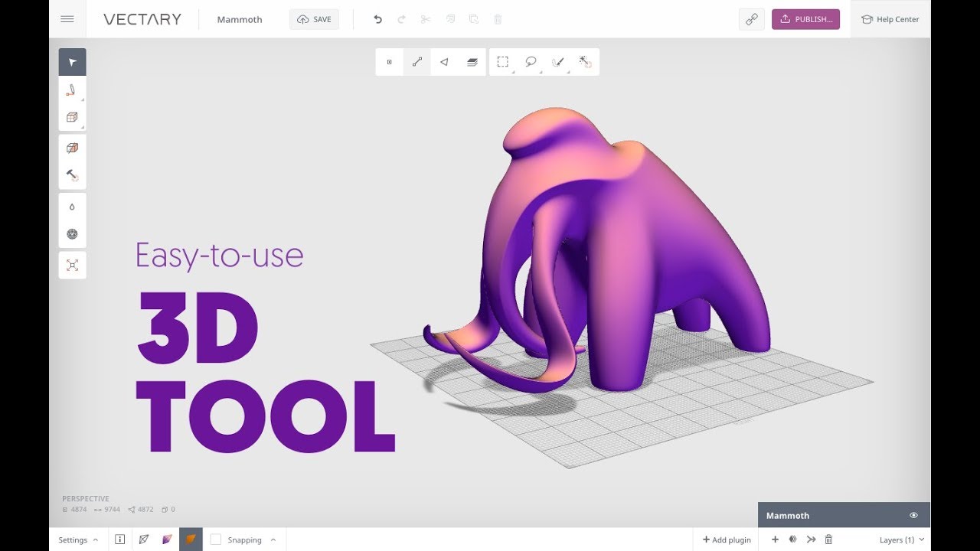Open the primitive box tool
Viewport: 980px width, 551px height.
72,117
